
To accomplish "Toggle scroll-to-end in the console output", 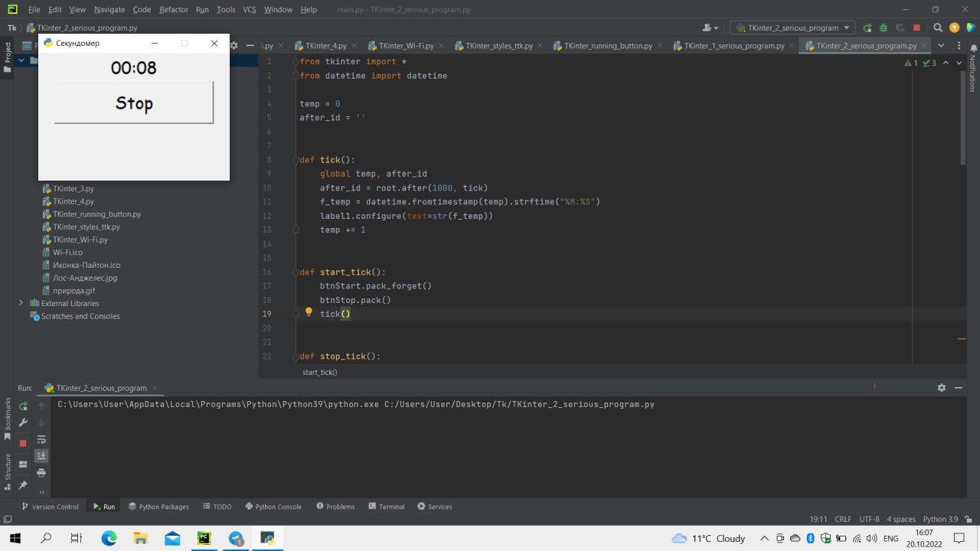I will [41, 455].
